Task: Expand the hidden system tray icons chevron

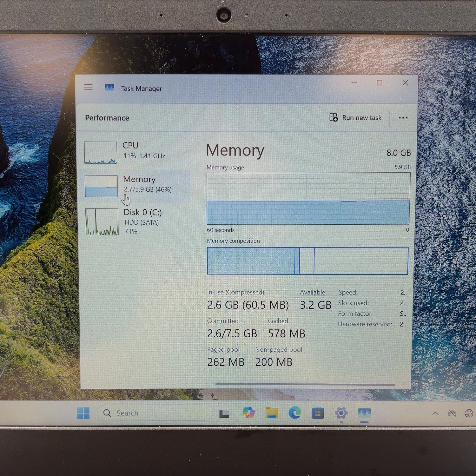Action: pos(435,413)
